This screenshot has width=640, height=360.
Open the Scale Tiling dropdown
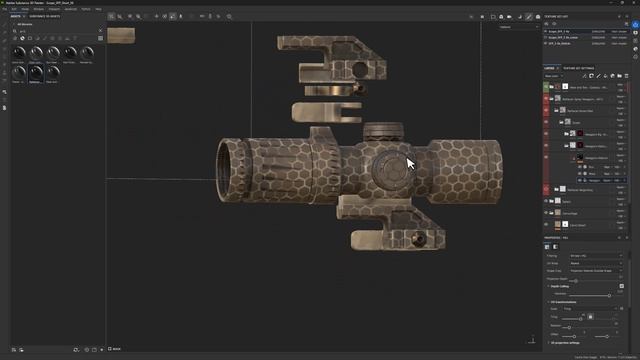(x=590, y=309)
